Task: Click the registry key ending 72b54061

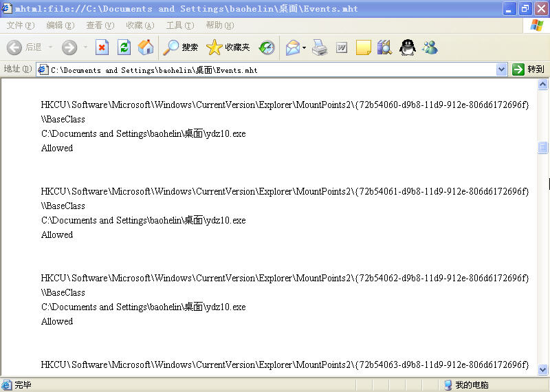Action: click(285, 191)
